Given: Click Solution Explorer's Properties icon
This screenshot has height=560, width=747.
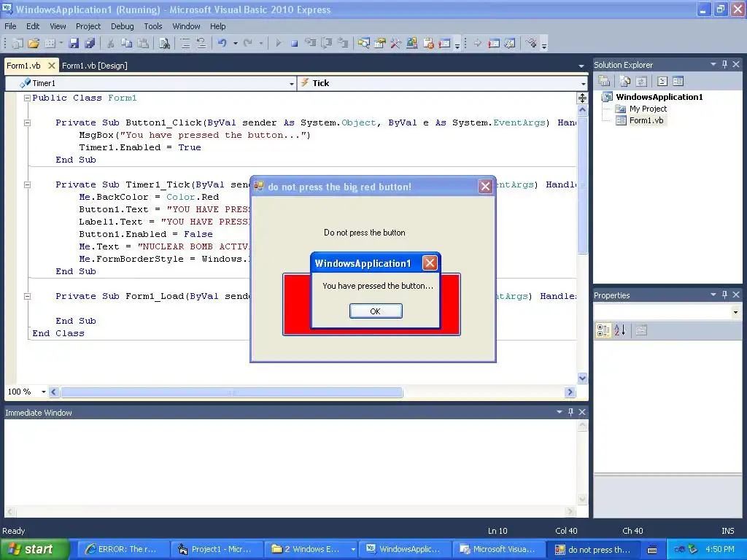Looking at the screenshot, I should tap(604, 82).
